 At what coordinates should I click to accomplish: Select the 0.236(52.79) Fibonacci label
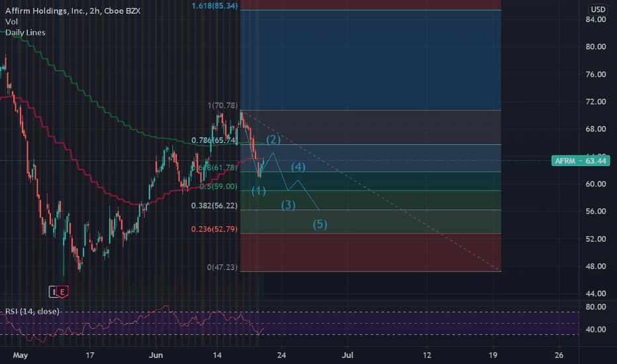[214, 229]
